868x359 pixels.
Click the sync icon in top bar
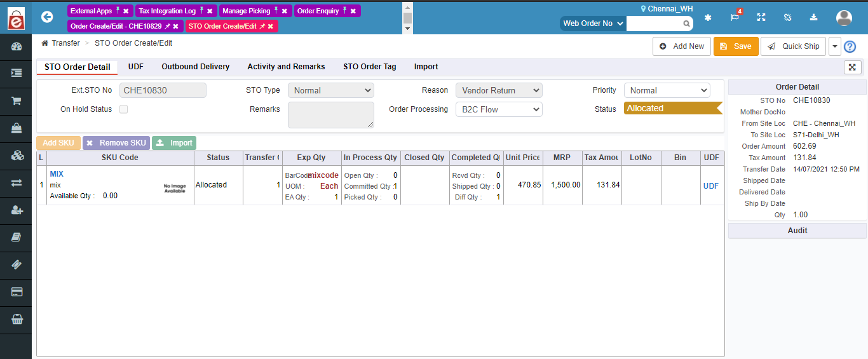click(787, 17)
